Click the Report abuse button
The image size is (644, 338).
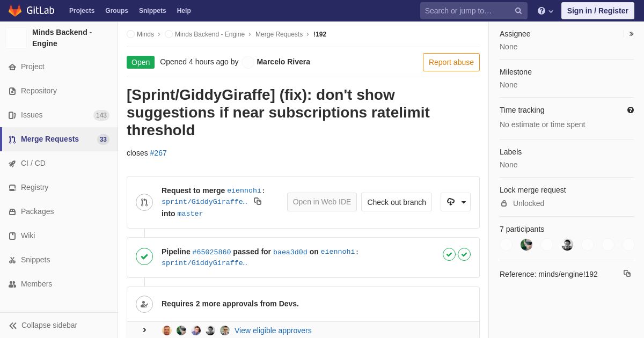point(451,62)
